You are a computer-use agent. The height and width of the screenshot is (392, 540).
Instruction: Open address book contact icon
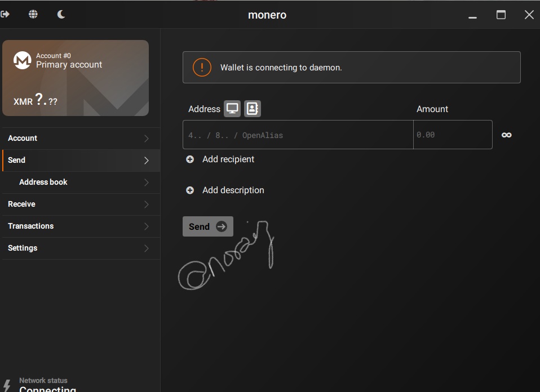[x=253, y=109]
